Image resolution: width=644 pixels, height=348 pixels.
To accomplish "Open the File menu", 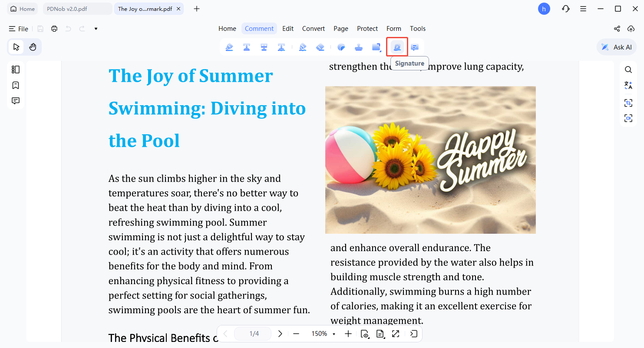I will (x=19, y=29).
